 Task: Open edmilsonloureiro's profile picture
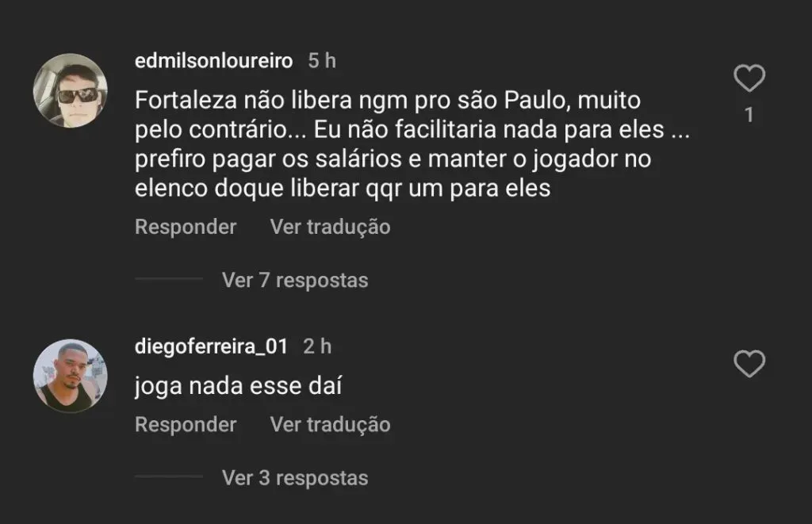(71, 90)
